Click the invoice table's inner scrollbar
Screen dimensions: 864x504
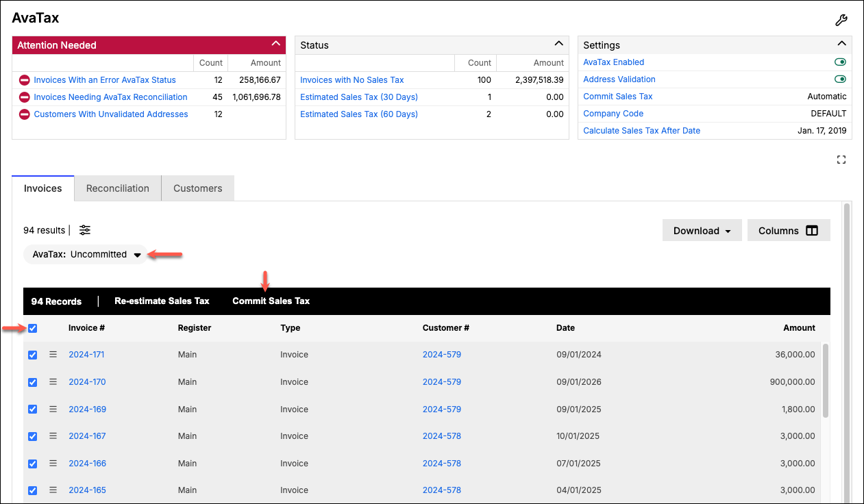click(x=826, y=380)
